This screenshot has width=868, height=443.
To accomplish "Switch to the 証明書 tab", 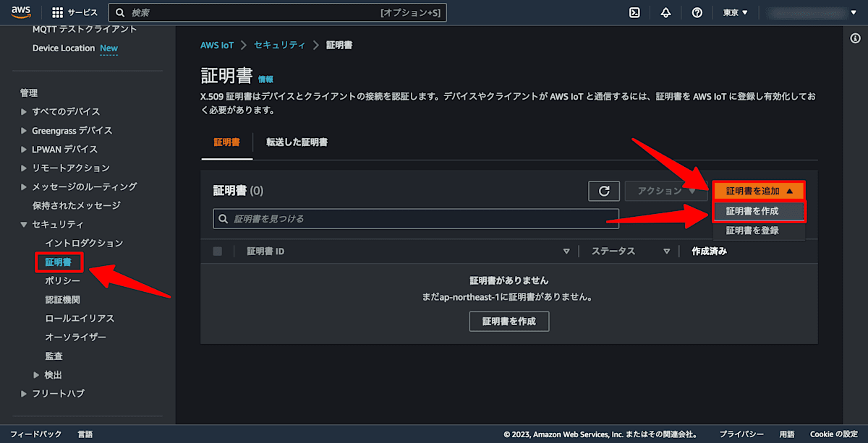I will pyautogui.click(x=226, y=142).
